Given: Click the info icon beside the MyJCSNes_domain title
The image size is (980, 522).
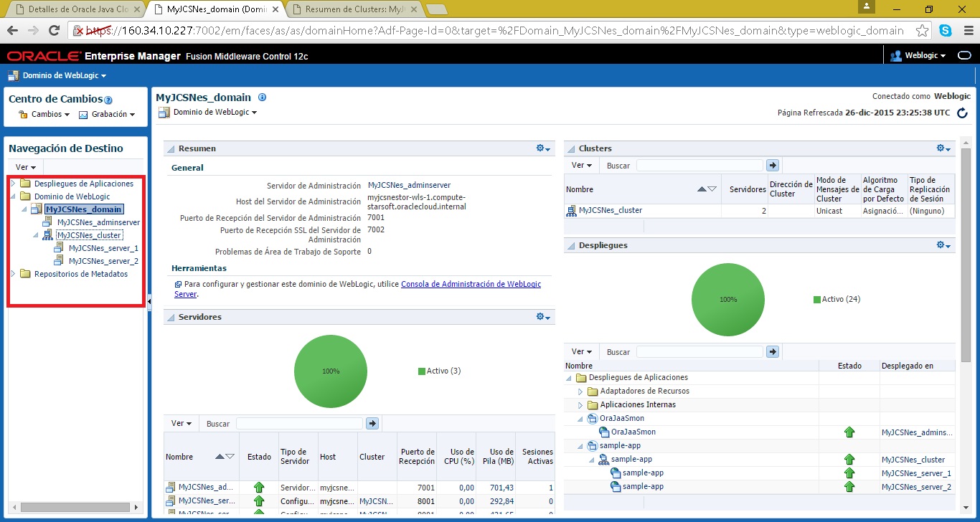Looking at the screenshot, I should point(262,98).
